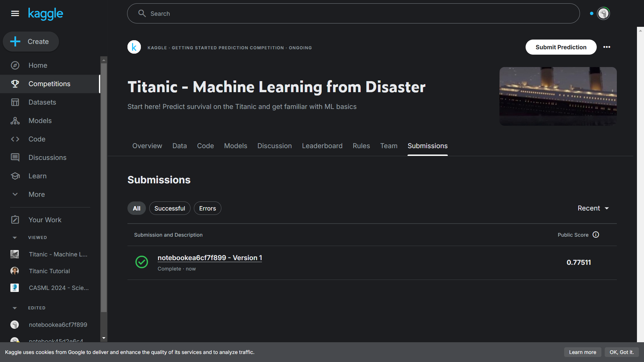Filter submissions by Errors

click(x=207, y=208)
